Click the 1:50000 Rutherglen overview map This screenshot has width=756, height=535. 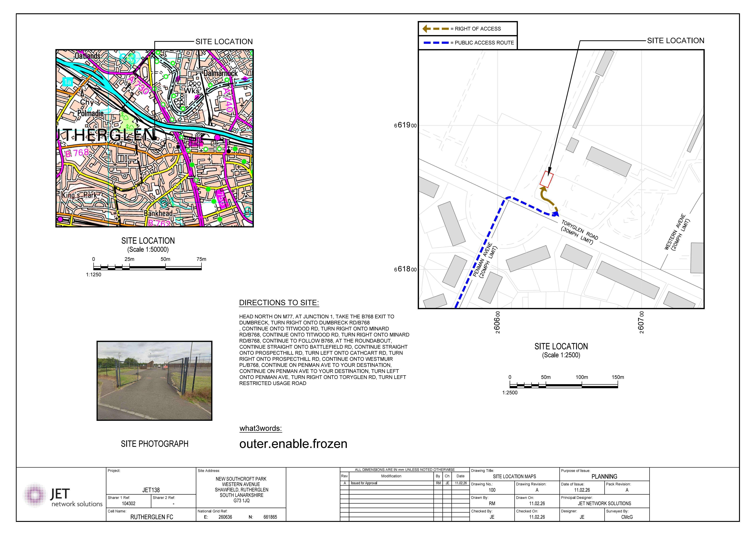(154, 138)
